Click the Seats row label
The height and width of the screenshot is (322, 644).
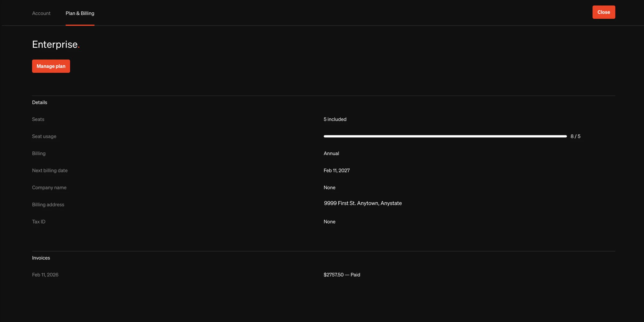tap(38, 119)
